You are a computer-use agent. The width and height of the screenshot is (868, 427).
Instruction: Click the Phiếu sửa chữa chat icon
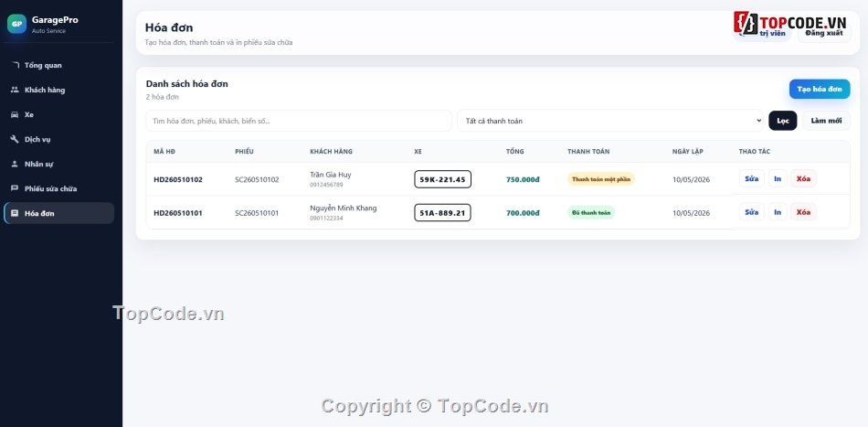pos(15,188)
